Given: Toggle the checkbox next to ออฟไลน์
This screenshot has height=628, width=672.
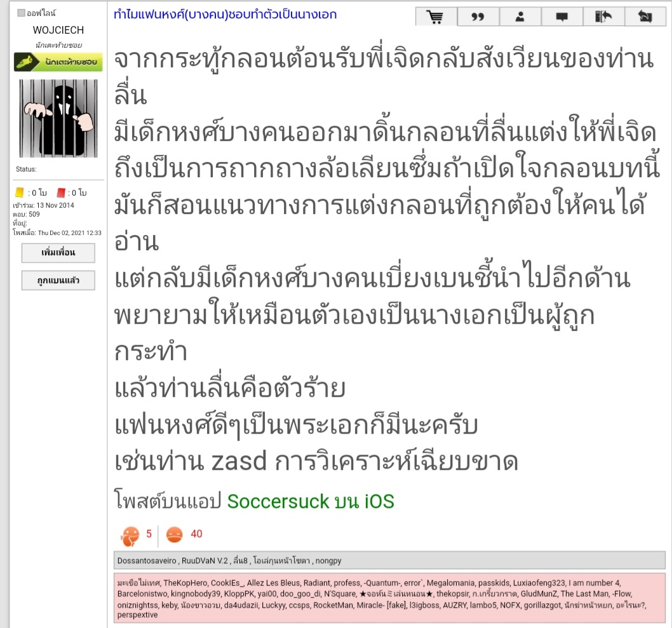Looking at the screenshot, I should click(x=21, y=13).
